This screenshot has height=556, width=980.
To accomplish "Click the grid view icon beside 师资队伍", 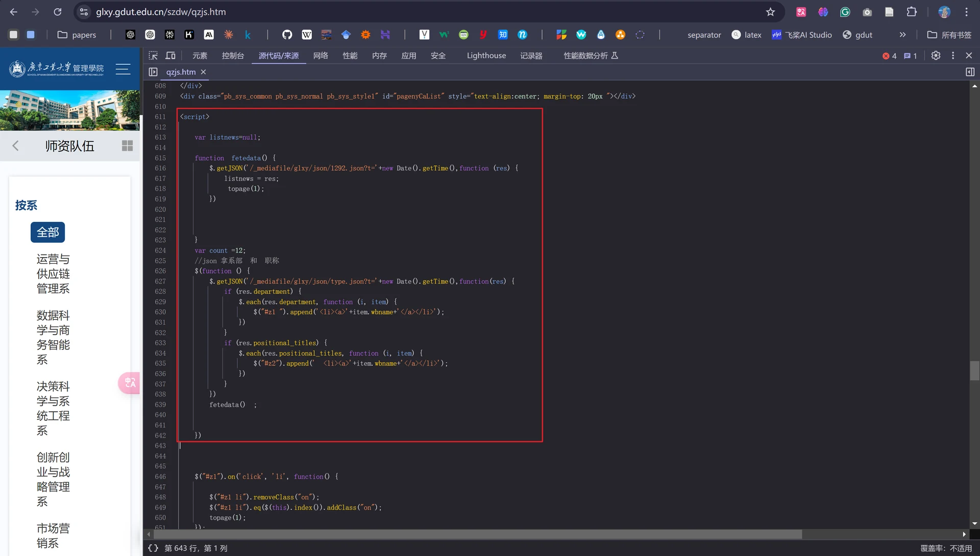I will click(x=128, y=146).
